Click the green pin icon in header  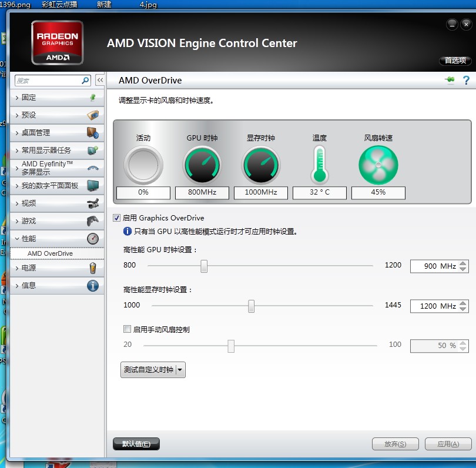450,80
